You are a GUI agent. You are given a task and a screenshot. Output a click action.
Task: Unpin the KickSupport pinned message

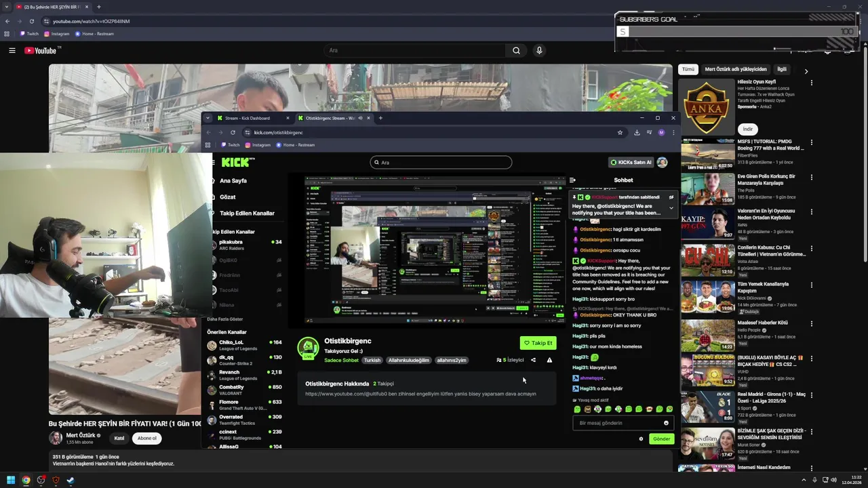click(x=671, y=197)
